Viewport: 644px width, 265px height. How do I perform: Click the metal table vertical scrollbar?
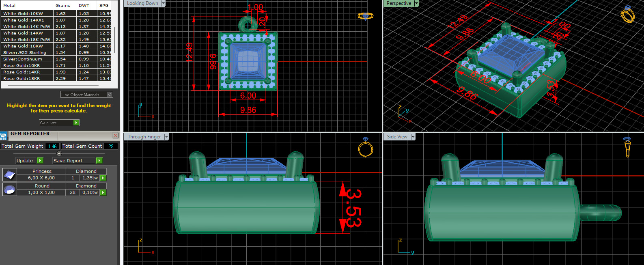tap(115, 41)
